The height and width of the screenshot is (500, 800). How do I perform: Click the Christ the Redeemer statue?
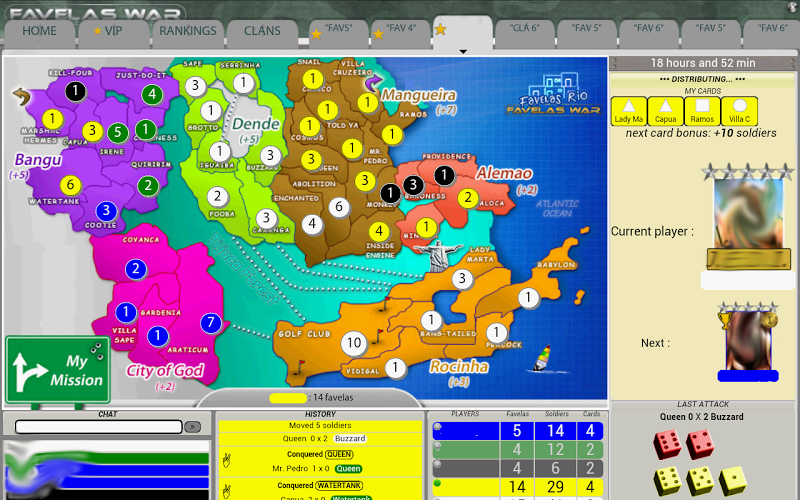pos(434,256)
